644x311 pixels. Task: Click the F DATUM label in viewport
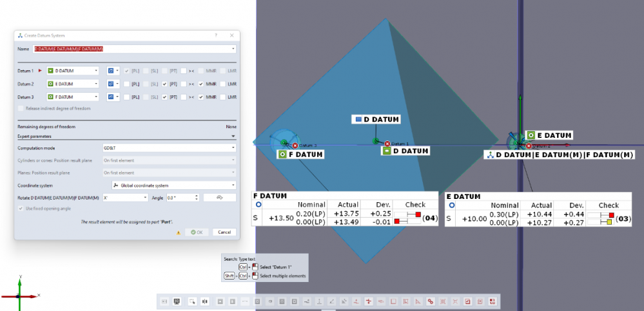click(300, 155)
